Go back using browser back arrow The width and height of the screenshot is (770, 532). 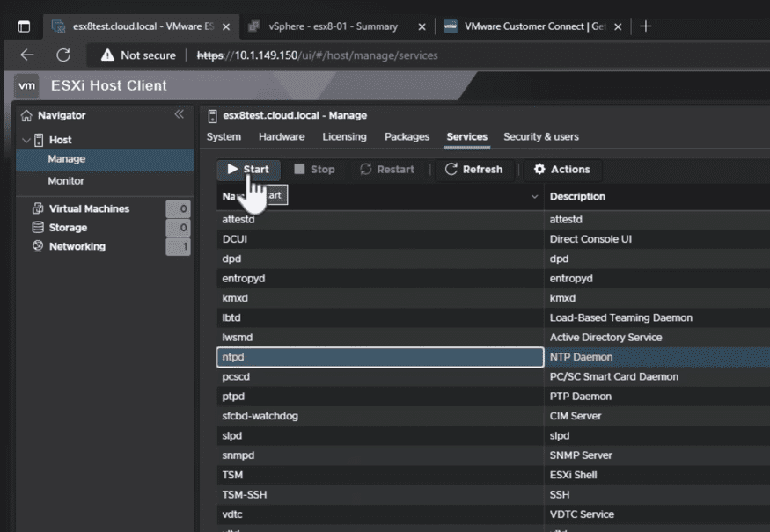tap(27, 55)
